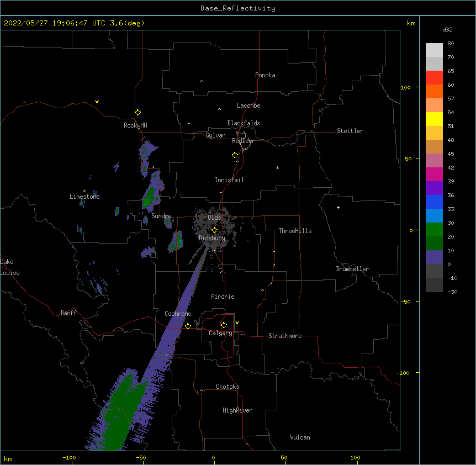Viewport: 476px width, 465px height.
Task: Click the yellow V marker northwest of RockyMH
Action: pos(97,102)
